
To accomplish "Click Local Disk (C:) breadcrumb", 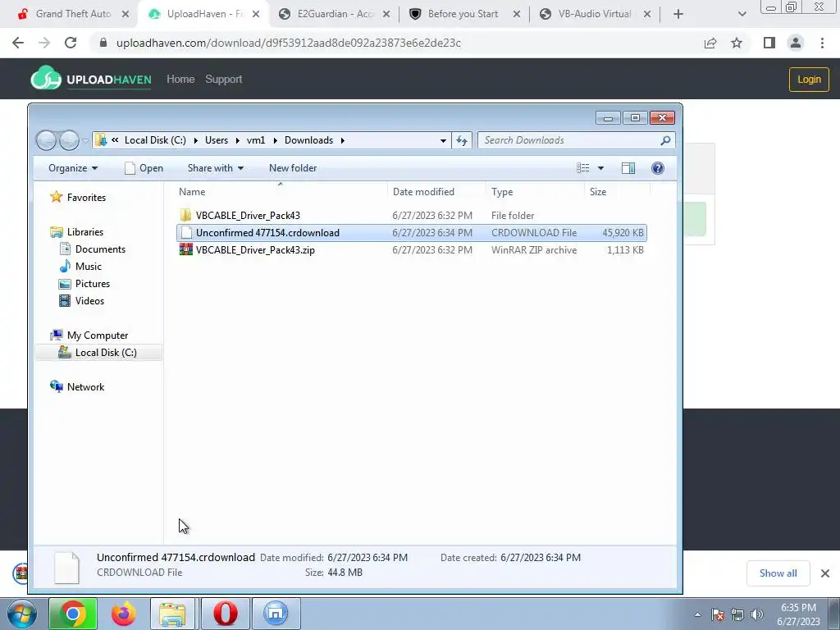I will click(155, 140).
